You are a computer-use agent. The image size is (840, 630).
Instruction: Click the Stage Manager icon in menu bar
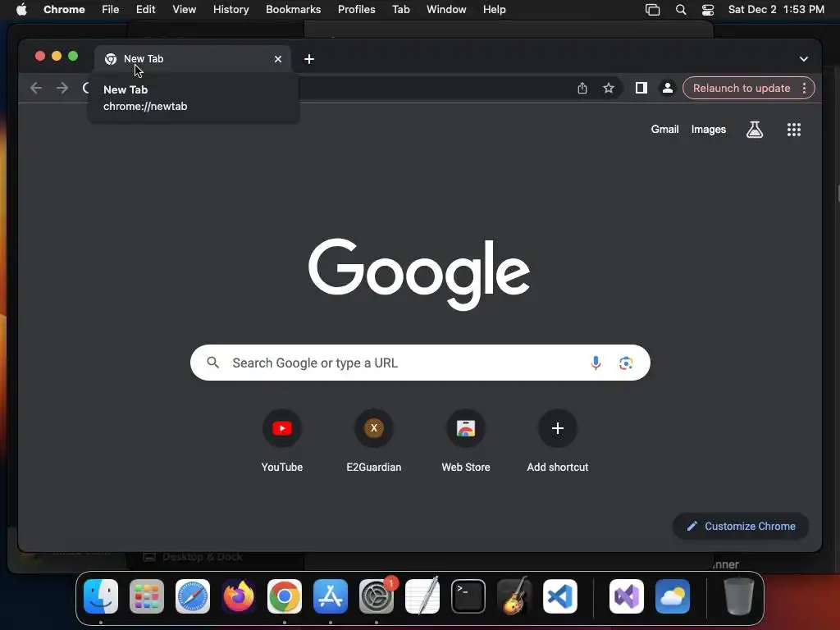[x=652, y=9]
